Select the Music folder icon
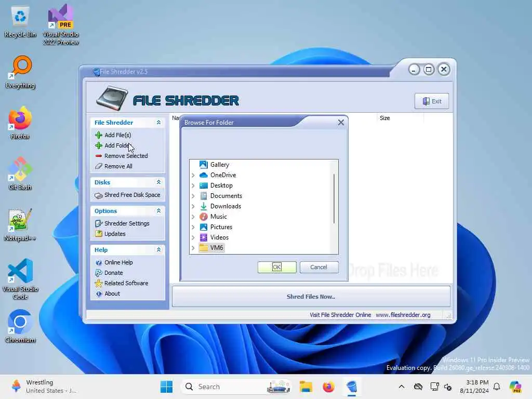The width and height of the screenshot is (532, 399). tap(204, 217)
